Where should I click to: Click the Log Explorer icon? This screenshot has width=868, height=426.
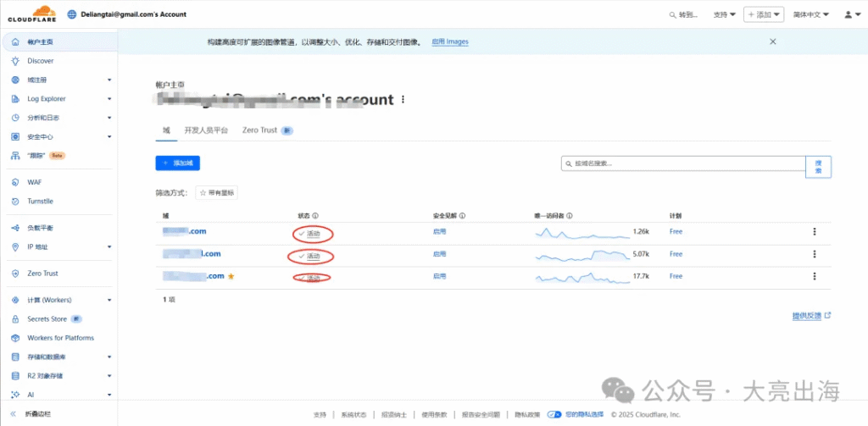15,99
